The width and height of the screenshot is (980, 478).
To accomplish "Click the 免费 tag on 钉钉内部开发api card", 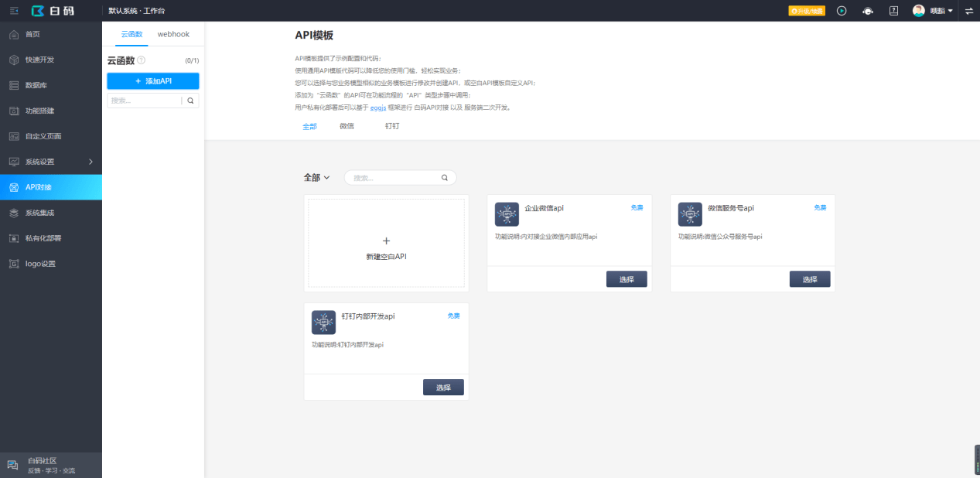I will click(453, 316).
